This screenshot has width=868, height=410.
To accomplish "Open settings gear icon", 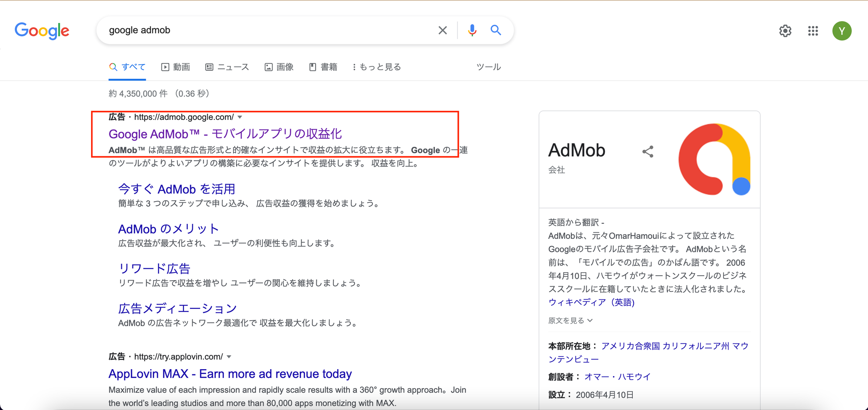I will click(x=785, y=31).
